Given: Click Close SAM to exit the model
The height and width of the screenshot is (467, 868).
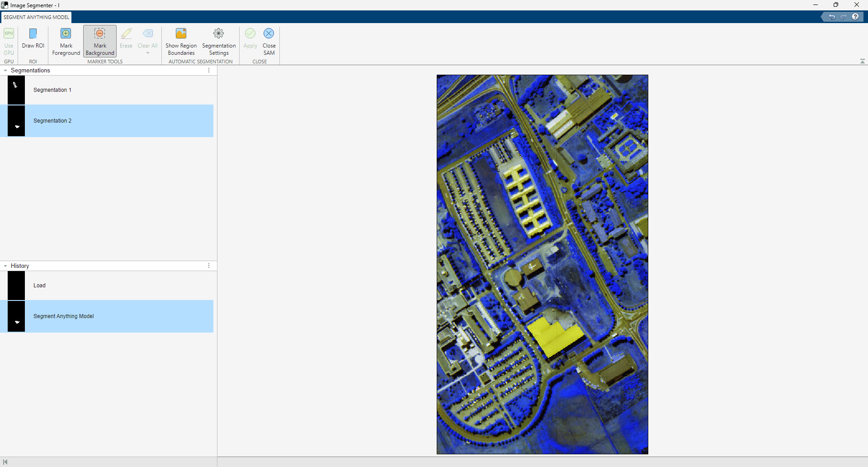Looking at the screenshot, I should (x=269, y=40).
